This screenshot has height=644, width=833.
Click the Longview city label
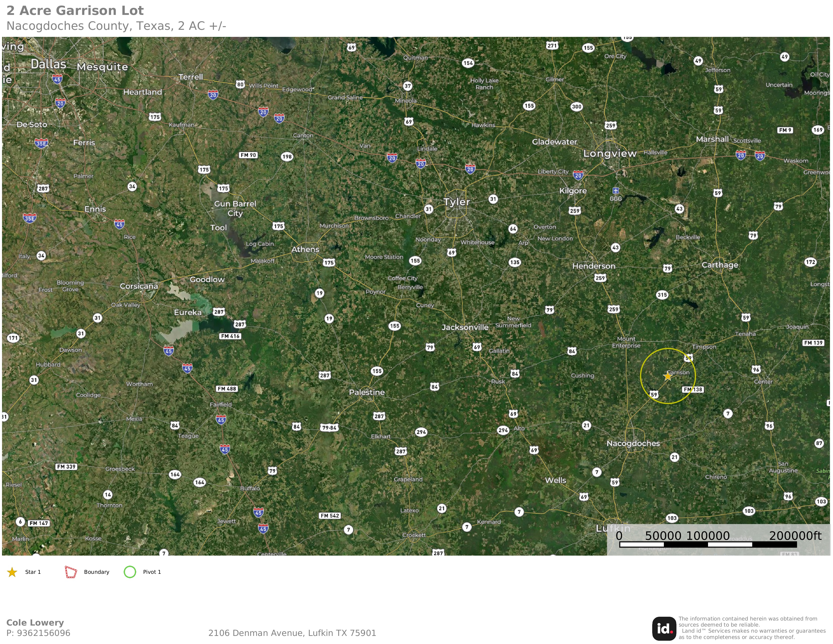(x=610, y=153)
